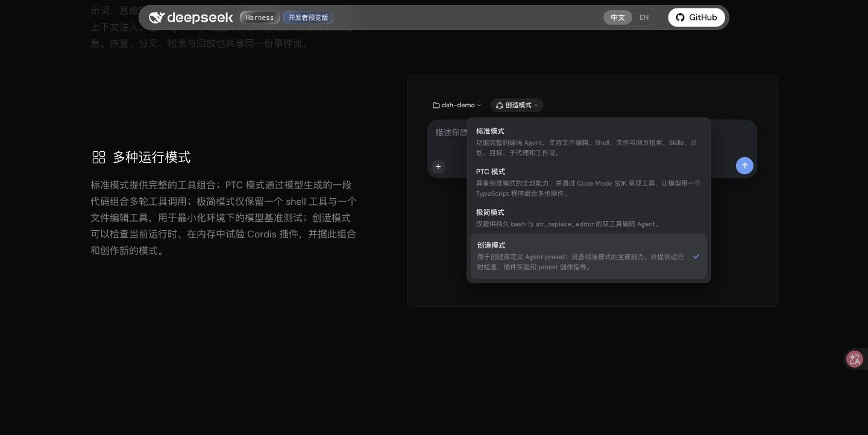Screen dimensions: 868x435
Task: Click the paragraph starting 标准模式提供完整的工具组合
Action: (x=224, y=217)
